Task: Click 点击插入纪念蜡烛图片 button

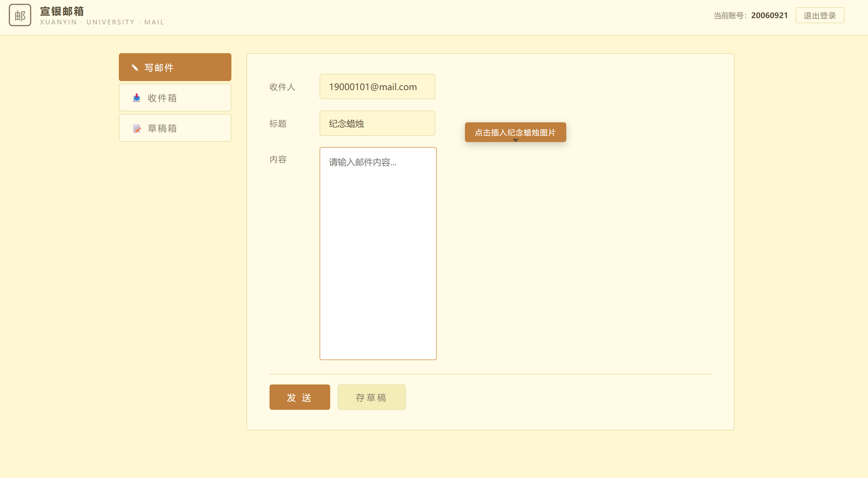Action: (x=515, y=132)
